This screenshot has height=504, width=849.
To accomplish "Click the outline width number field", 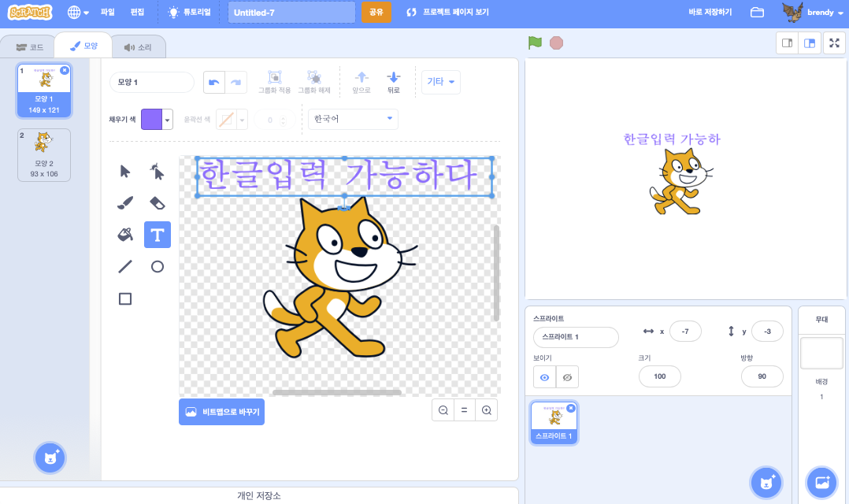I will click(x=275, y=120).
